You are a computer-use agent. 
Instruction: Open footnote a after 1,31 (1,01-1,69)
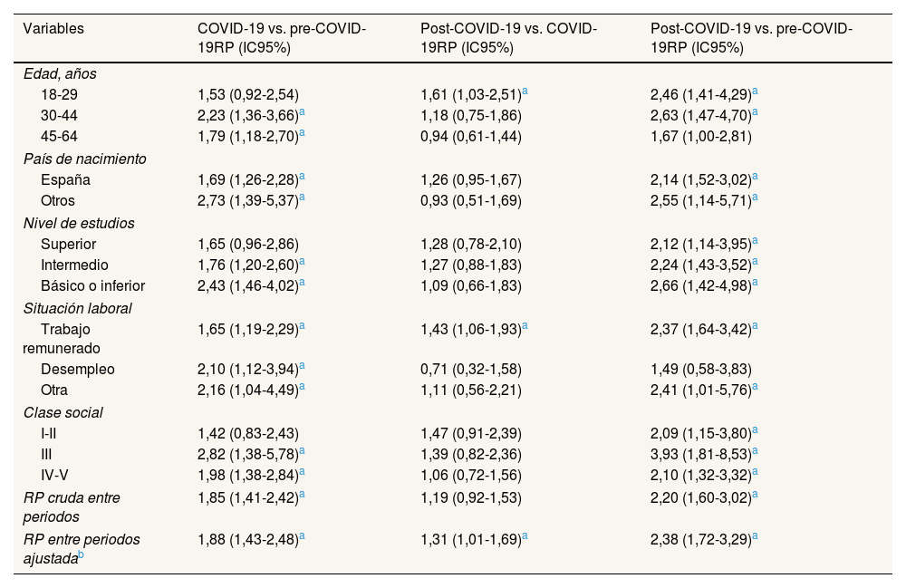tap(525, 535)
